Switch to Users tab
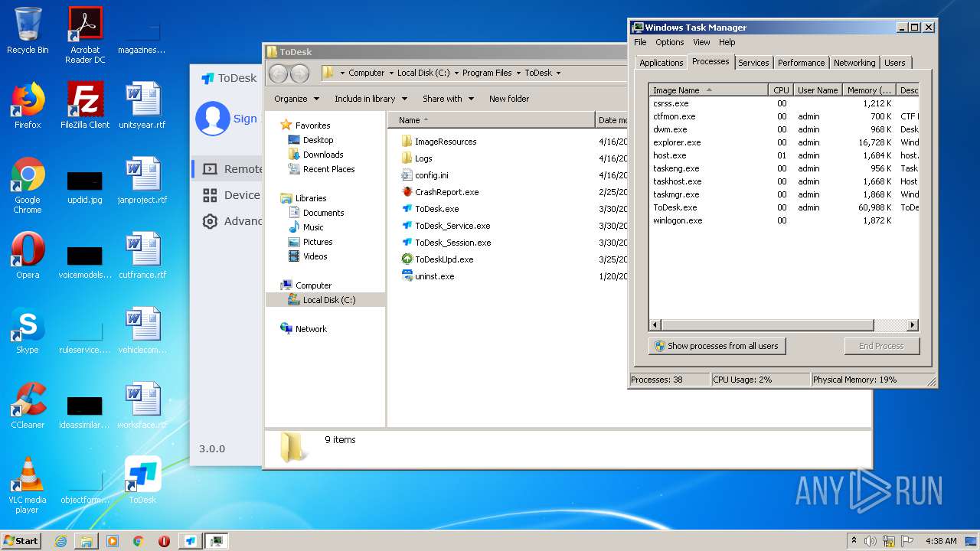The height and width of the screenshot is (551, 980). coord(895,63)
